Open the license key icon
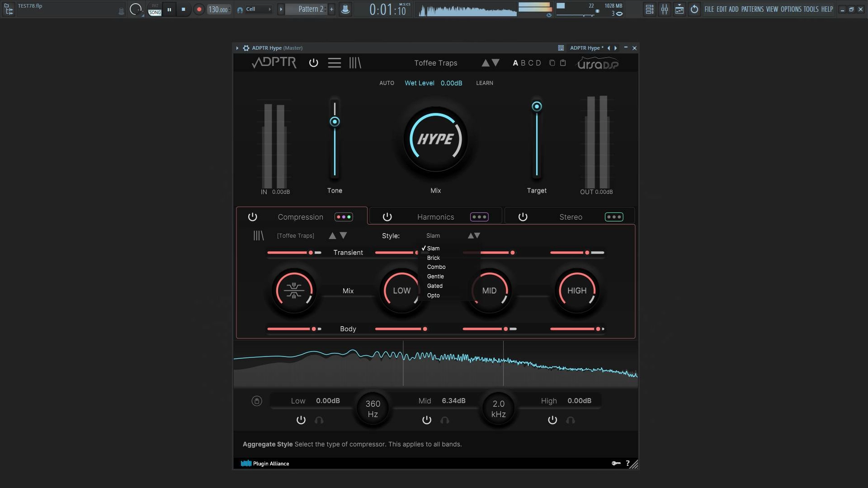 (616, 463)
